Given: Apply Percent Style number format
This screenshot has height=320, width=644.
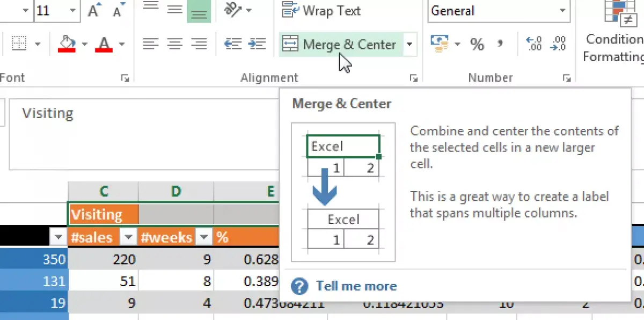Looking at the screenshot, I should (477, 45).
